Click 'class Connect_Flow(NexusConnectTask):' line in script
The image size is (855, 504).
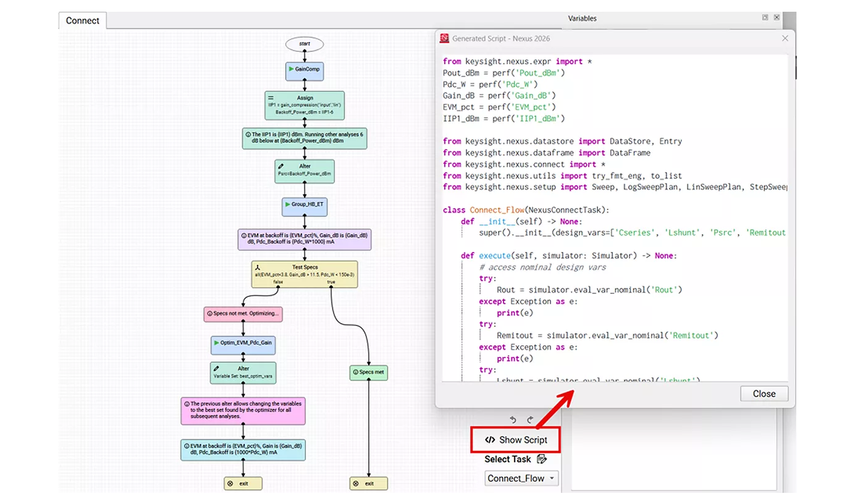coord(526,210)
